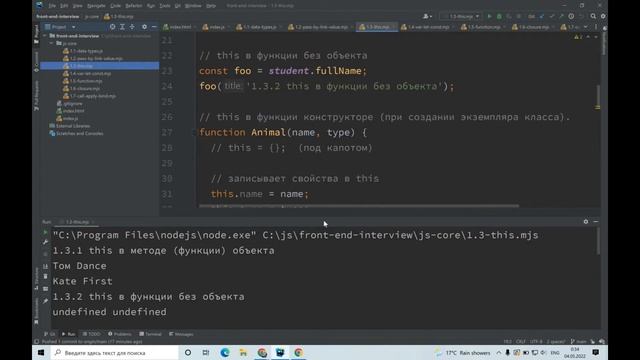Open the Problems tool window button

pyautogui.click(x=120, y=334)
